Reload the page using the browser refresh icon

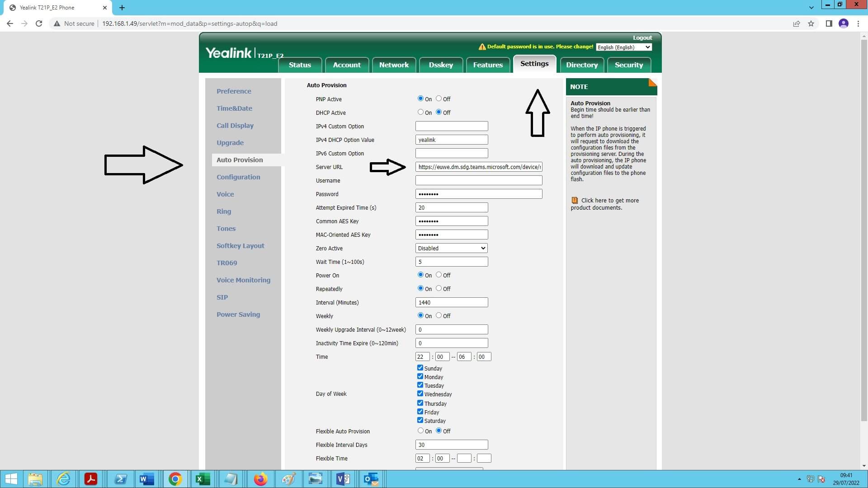coord(38,23)
